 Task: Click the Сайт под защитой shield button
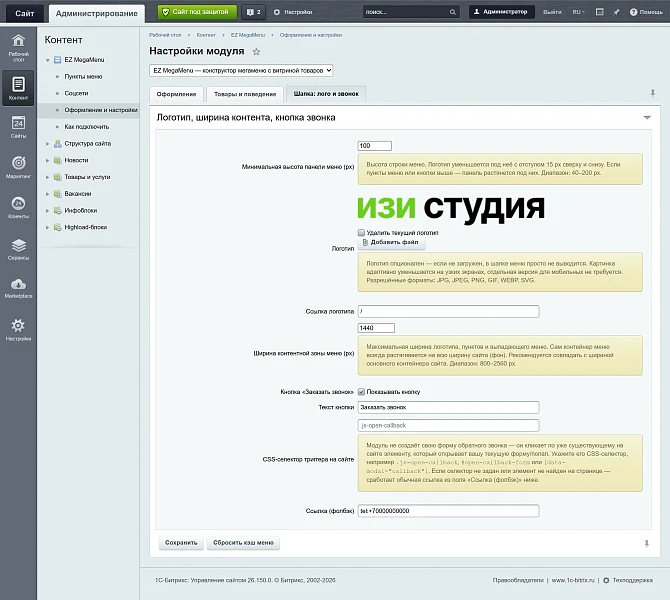pos(197,12)
